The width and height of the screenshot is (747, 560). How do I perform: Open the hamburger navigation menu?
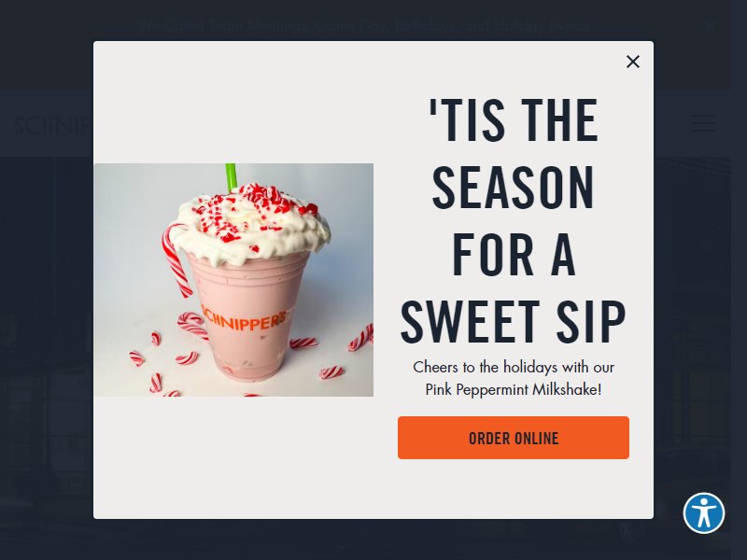coord(703,123)
